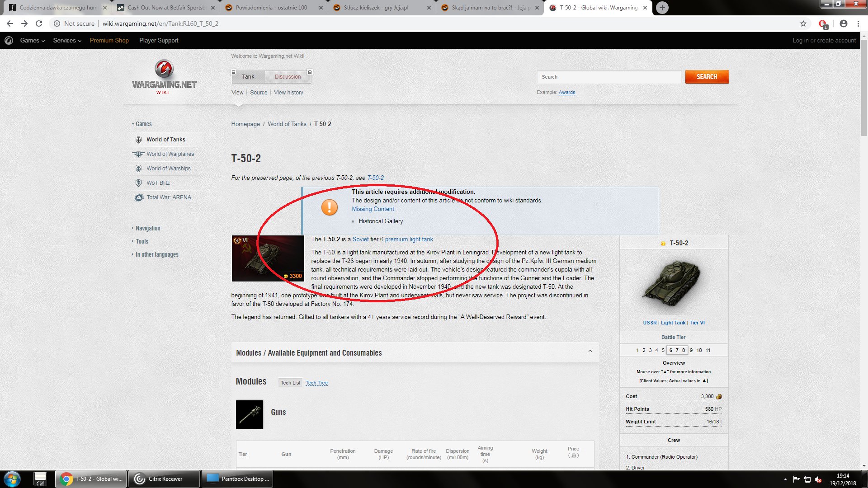Show hidden system tray icons
The image size is (868, 488).
pyautogui.click(x=785, y=479)
